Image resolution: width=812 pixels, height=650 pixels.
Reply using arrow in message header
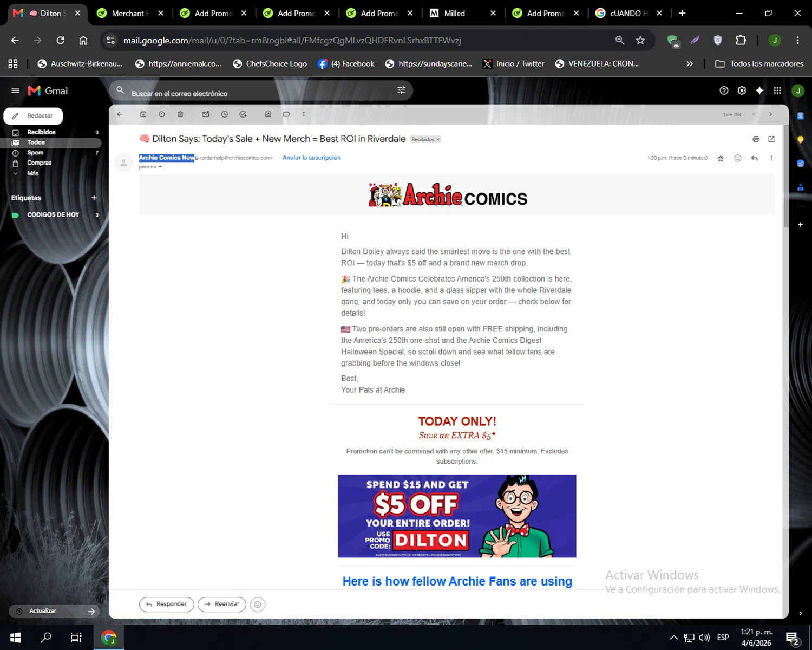[755, 158]
